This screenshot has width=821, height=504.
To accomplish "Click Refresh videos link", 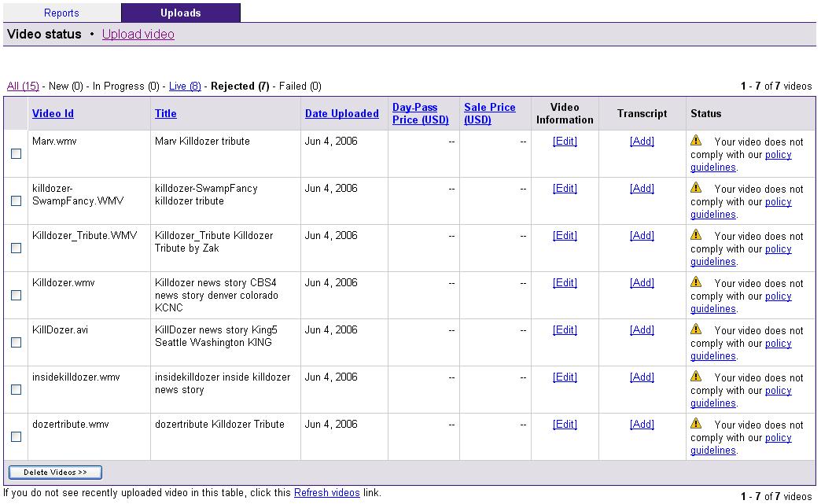I will 326,493.
